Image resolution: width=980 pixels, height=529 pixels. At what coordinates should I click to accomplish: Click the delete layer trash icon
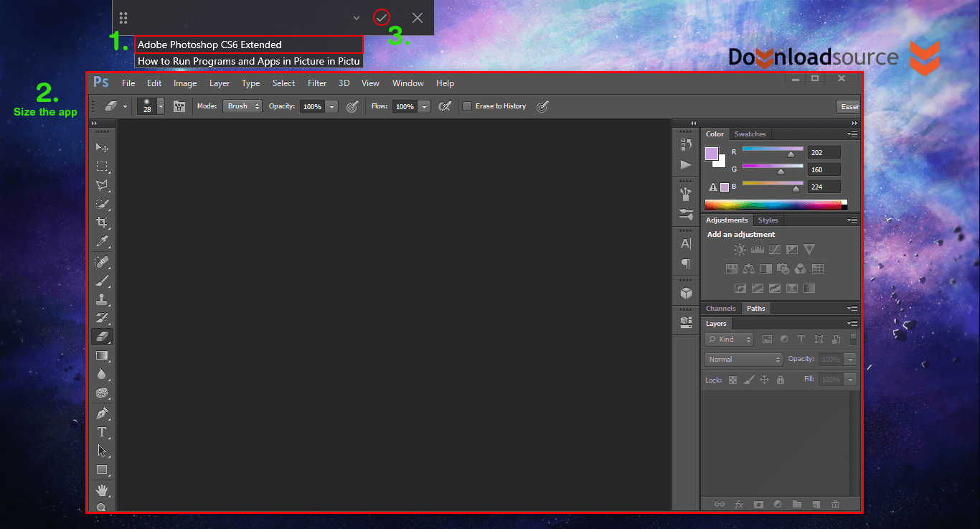tap(835, 505)
